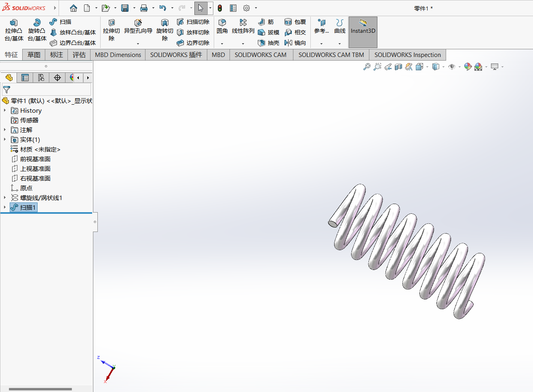Open Curves 曲线 tool
The height and width of the screenshot is (392, 533).
(340, 27)
